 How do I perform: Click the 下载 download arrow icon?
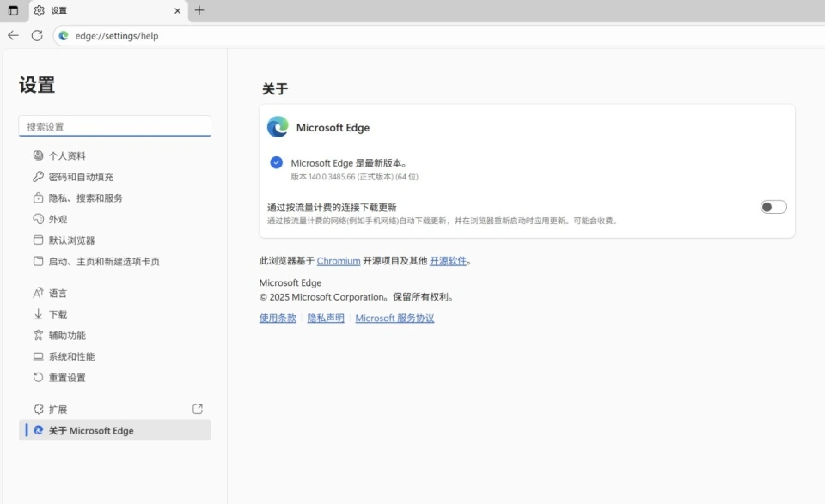pos(38,314)
